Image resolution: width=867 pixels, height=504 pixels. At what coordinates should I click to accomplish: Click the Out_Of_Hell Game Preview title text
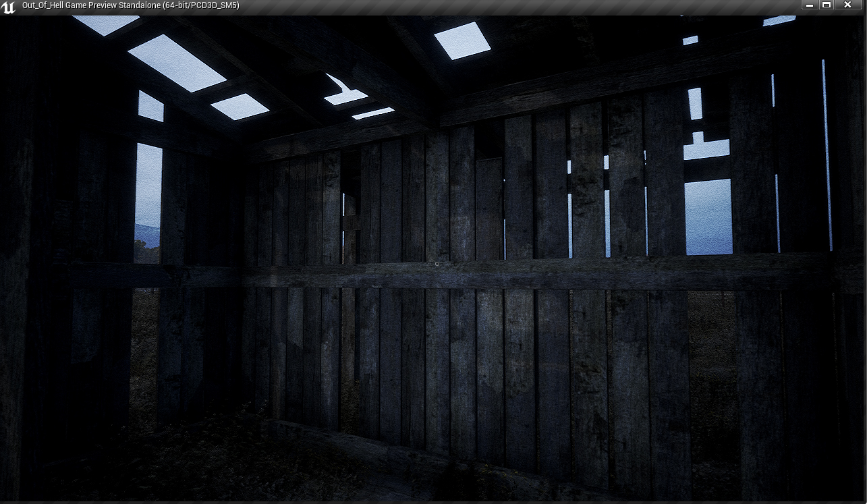click(x=130, y=5)
